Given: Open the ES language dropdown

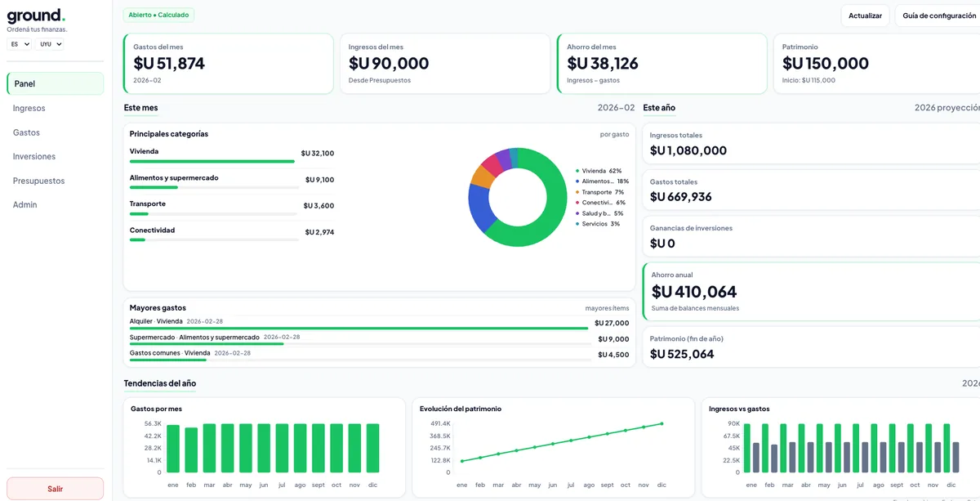Looking at the screenshot, I should [20, 44].
